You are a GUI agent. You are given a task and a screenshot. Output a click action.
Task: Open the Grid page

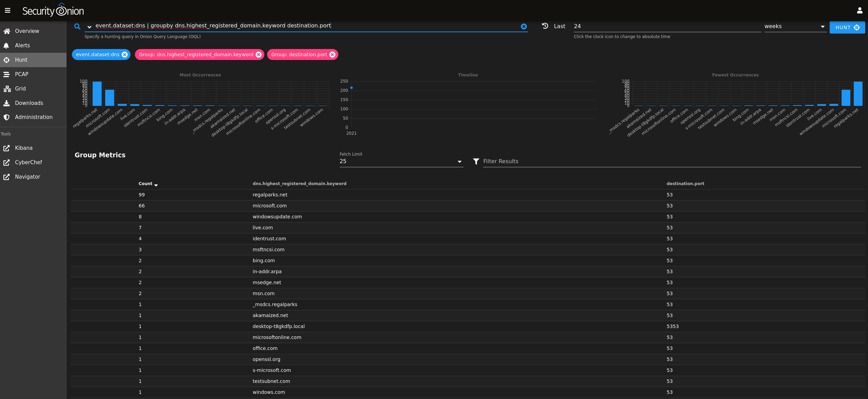pos(33,89)
